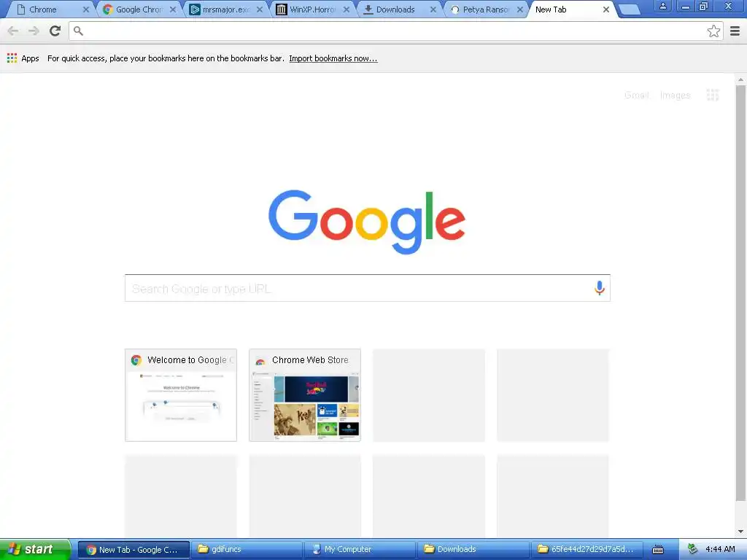
Task: Click the 4:44 AM system clock
Action: point(720,550)
